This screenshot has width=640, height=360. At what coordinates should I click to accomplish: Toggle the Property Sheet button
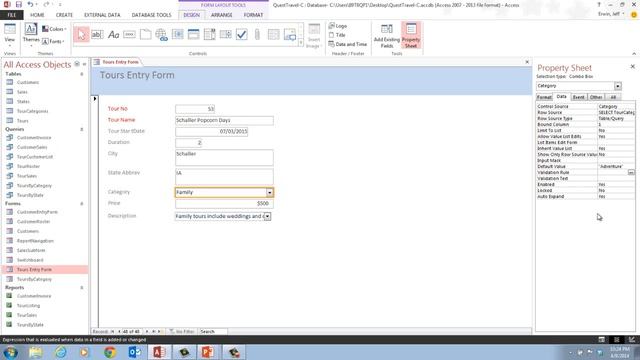411,36
